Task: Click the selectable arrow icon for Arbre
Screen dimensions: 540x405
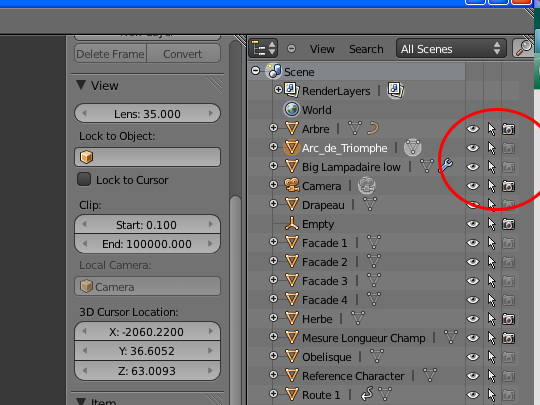Action: point(491,129)
